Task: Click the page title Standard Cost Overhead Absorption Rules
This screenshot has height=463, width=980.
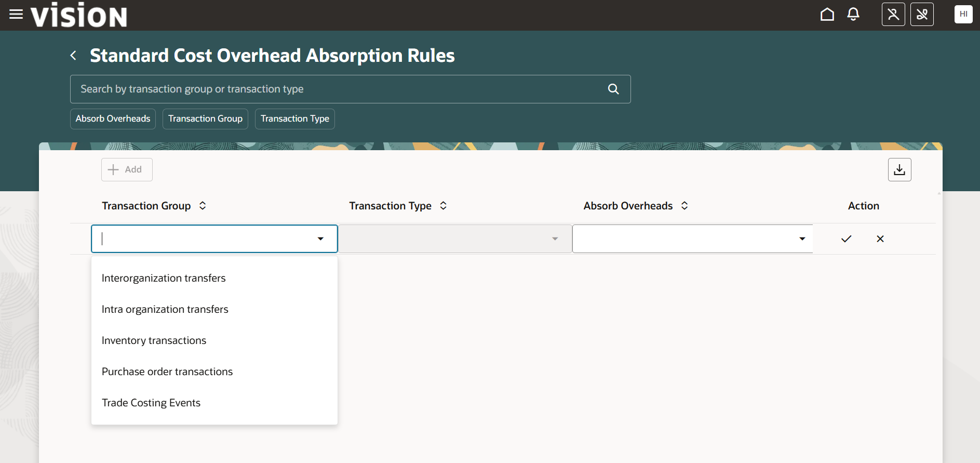Action: click(x=272, y=56)
